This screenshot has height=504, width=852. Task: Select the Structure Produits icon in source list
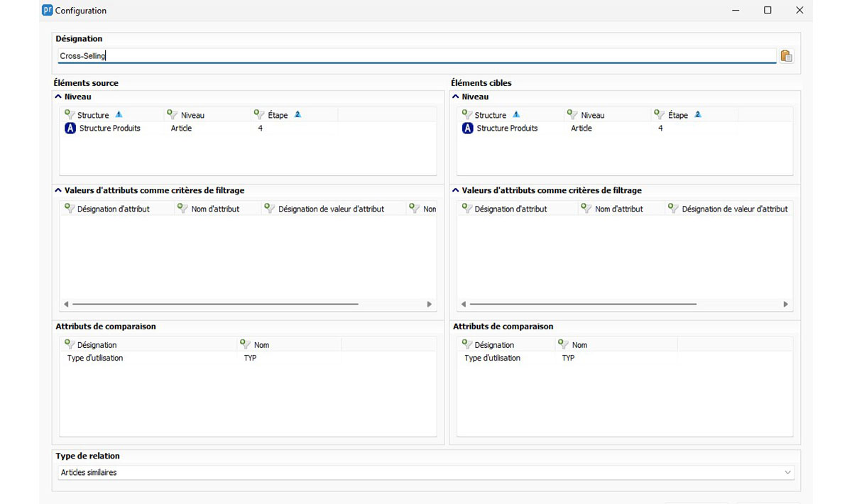70,128
